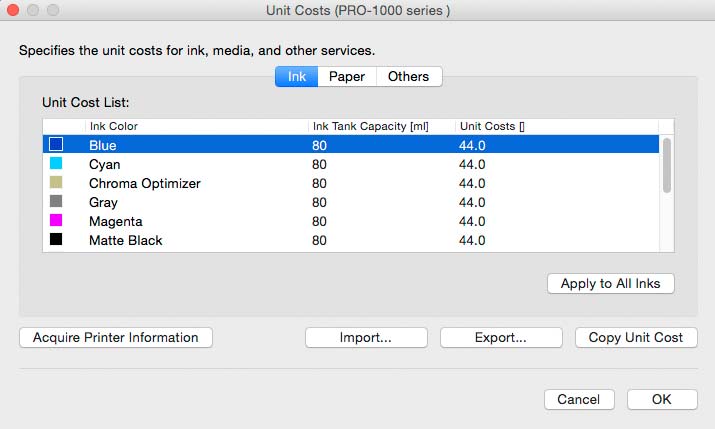This screenshot has height=429, width=715.
Task: Click the Blue ink color swatch
Action: tap(56, 145)
